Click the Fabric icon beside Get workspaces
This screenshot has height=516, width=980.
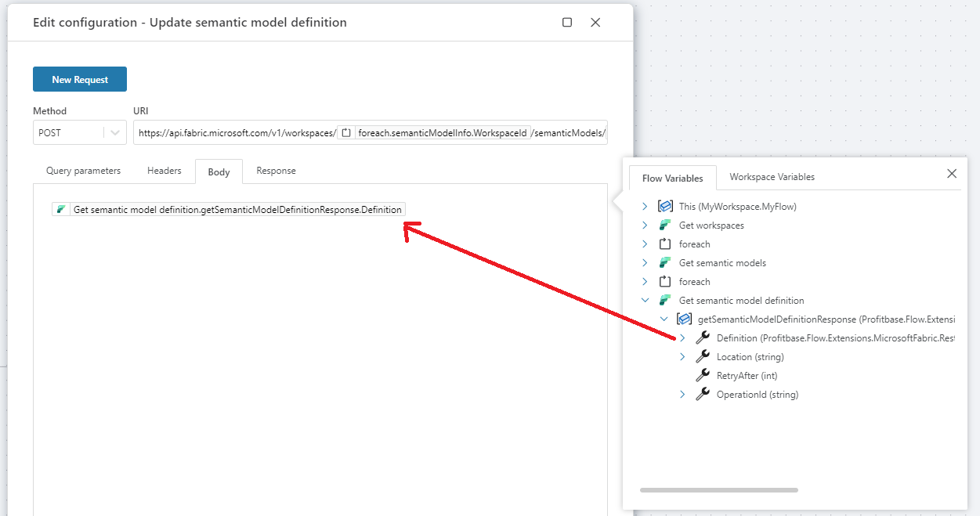coord(665,226)
